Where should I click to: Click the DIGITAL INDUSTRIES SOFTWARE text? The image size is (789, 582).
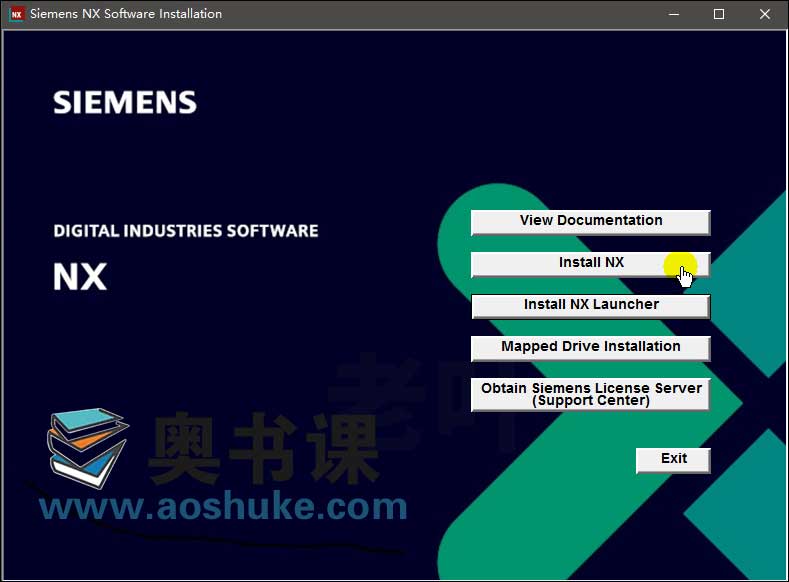(186, 231)
